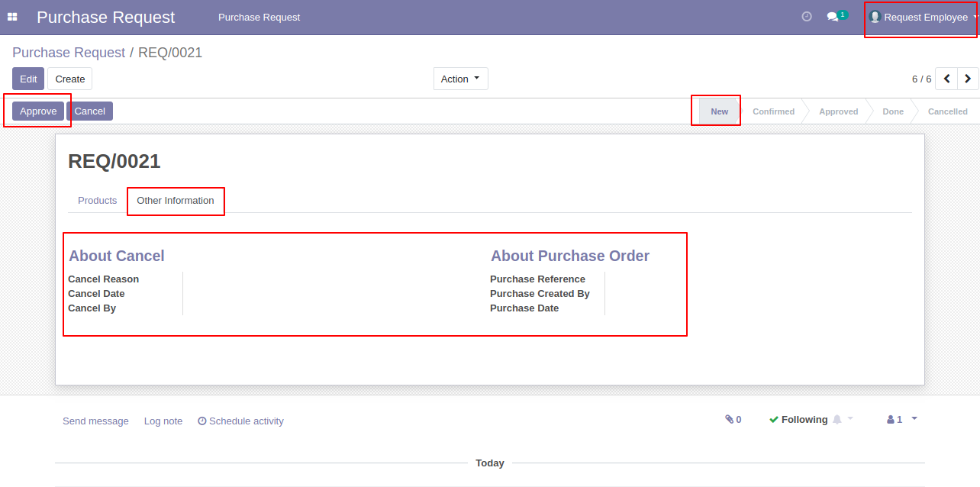The image size is (980, 487).
Task: Click the Today date separator
Action: click(490, 463)
